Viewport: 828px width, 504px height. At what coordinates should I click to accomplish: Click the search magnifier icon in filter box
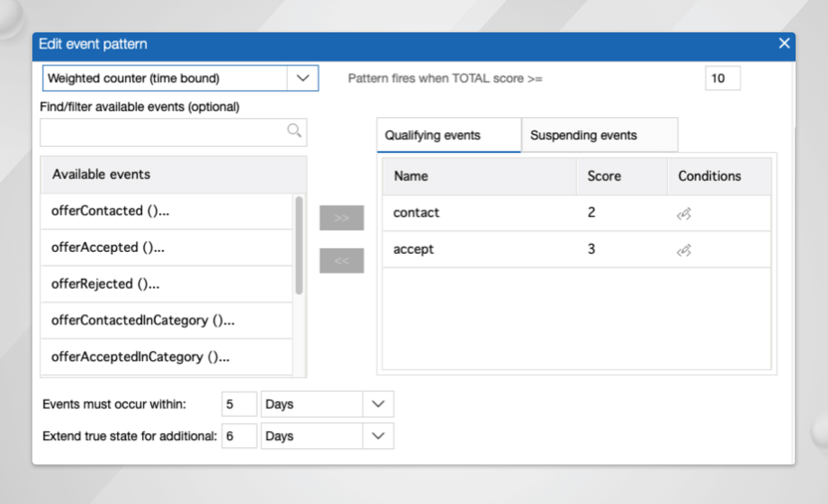pos(293,131)
